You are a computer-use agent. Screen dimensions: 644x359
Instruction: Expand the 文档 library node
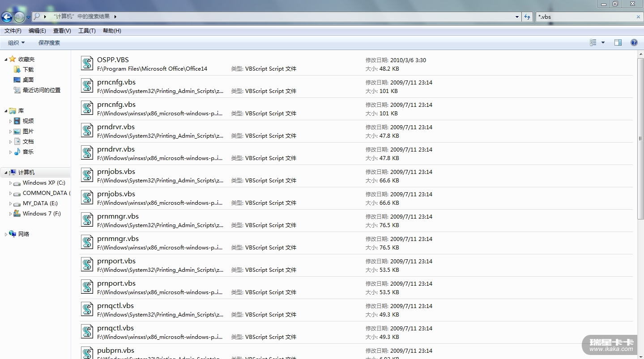(11, 142)
